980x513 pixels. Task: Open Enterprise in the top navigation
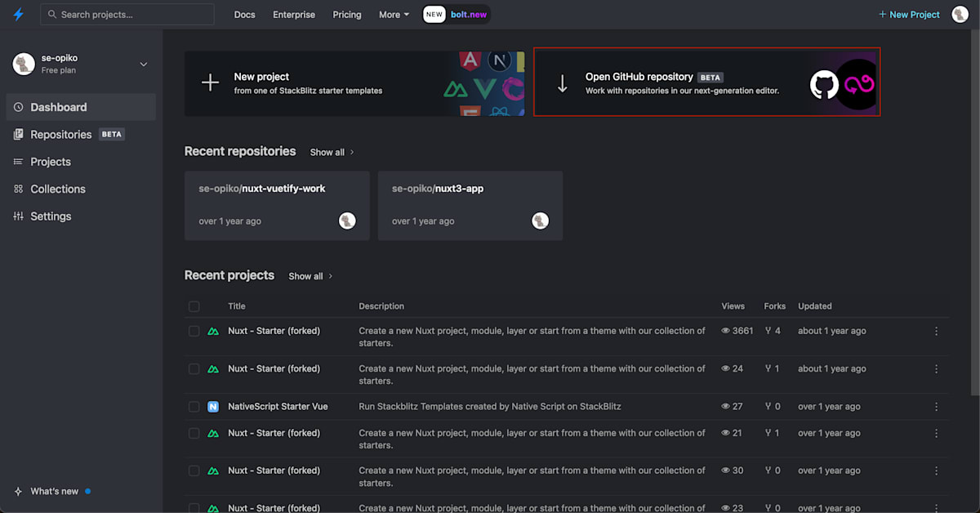point(294,15)
